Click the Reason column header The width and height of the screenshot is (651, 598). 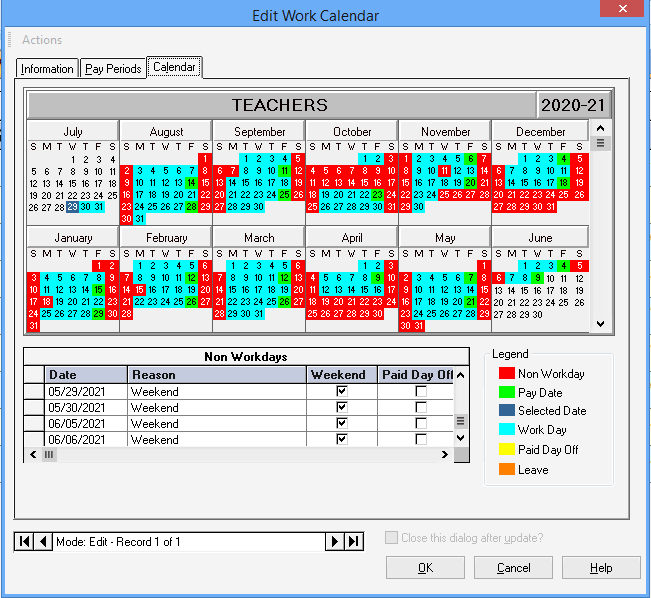click(x=217, y=375)
